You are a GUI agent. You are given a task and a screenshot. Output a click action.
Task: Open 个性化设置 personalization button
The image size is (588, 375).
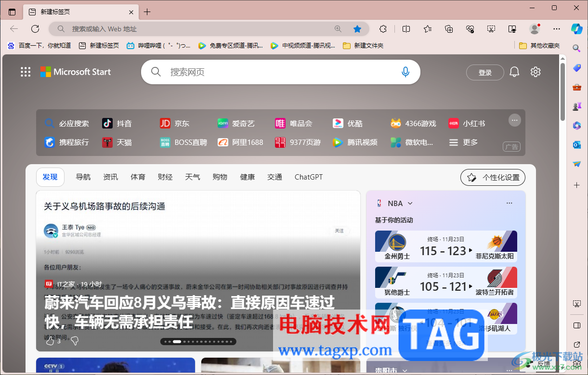click(x=493, y=177)
